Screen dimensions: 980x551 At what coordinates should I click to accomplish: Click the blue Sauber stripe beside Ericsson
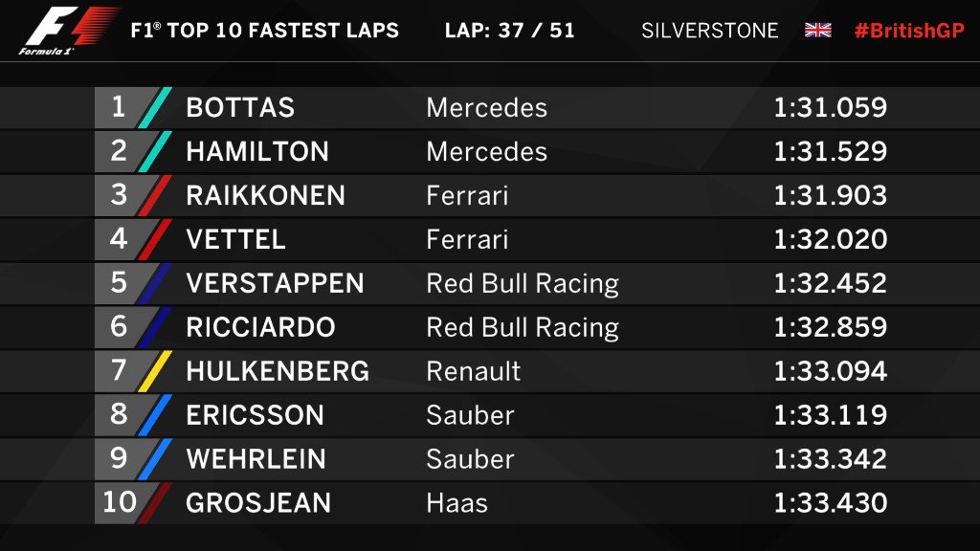pyautogui.click(x=154, y=415)
